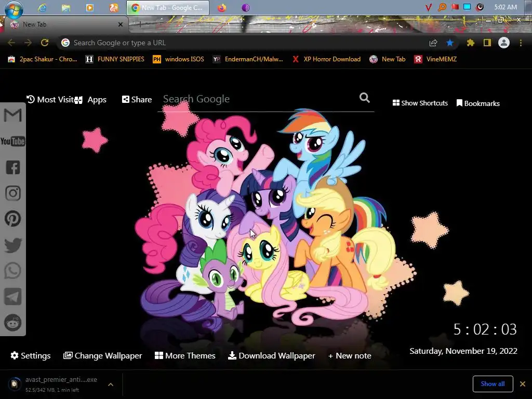Open Twitter sidebar shortcut

coord(13,245)
